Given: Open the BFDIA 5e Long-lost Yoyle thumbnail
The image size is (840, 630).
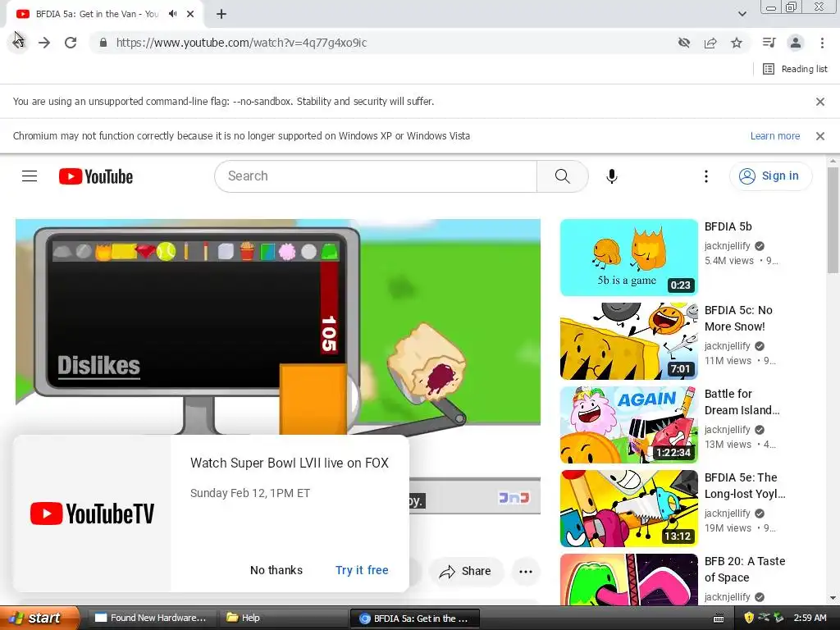Looking at the screenshot, I should tap(629, 508).
